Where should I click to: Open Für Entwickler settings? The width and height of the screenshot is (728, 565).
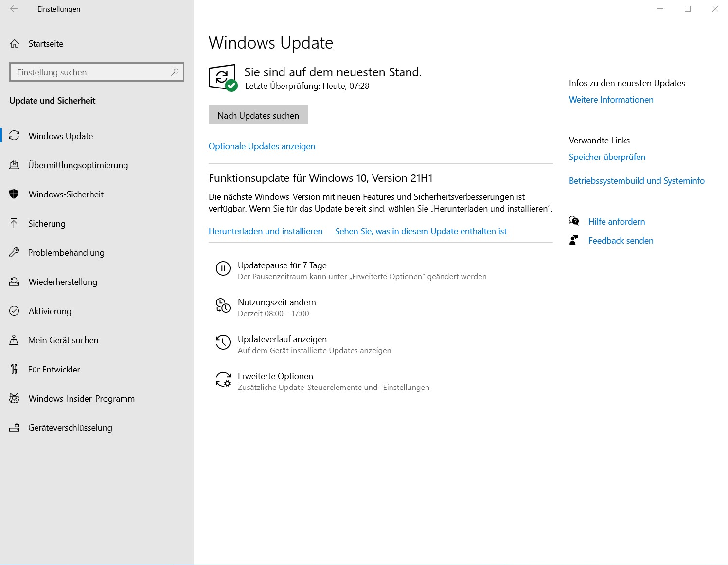[x=97, y=369]
